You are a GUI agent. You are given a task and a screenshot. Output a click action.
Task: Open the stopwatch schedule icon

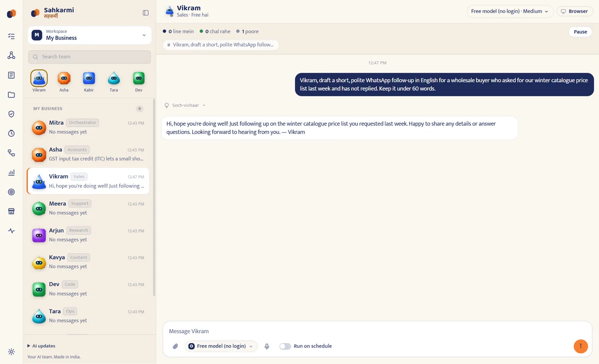11,133
